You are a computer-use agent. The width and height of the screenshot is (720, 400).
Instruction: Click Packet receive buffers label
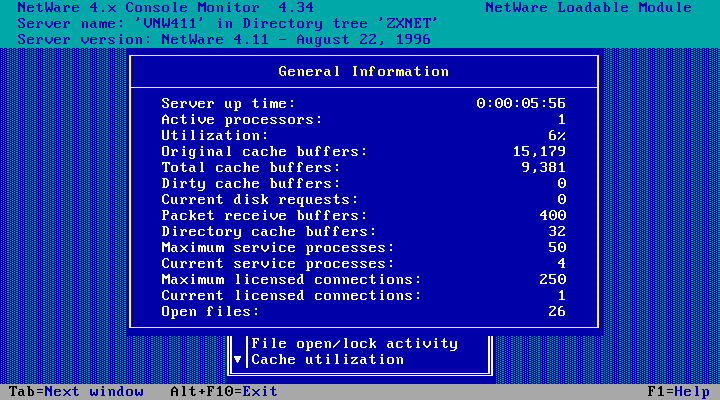coord(264,216)
